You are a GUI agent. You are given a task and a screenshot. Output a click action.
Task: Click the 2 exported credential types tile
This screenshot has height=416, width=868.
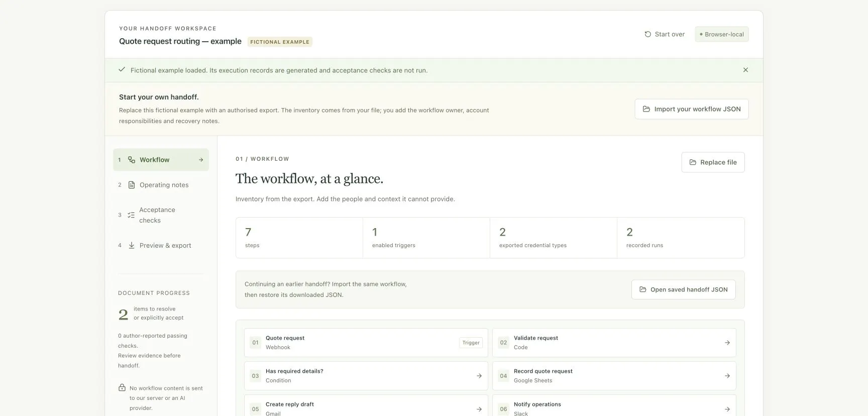(554, 238)
